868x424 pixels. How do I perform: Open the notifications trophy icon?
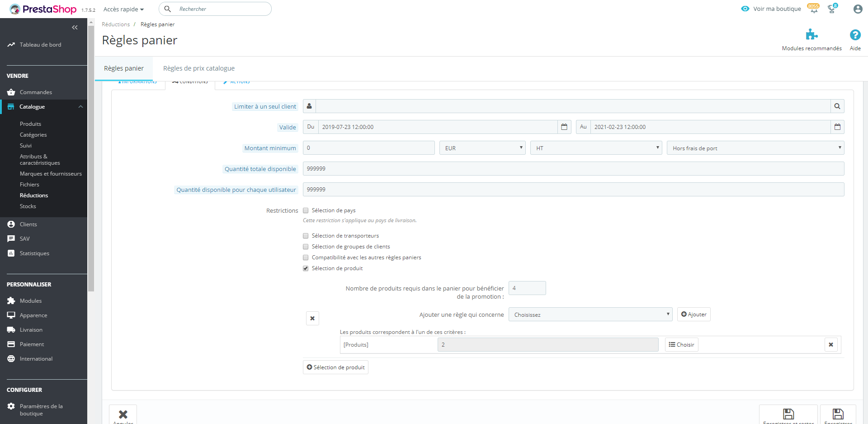pyautogui.click(x=832, y=9)
